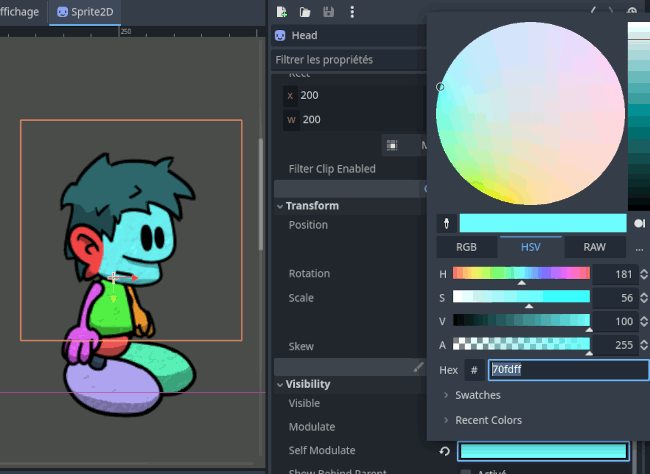Image resolution: width=650 pixels, height=474 pixels.
Task: Toggle the color picker shape button
Action: click(640, 224)
